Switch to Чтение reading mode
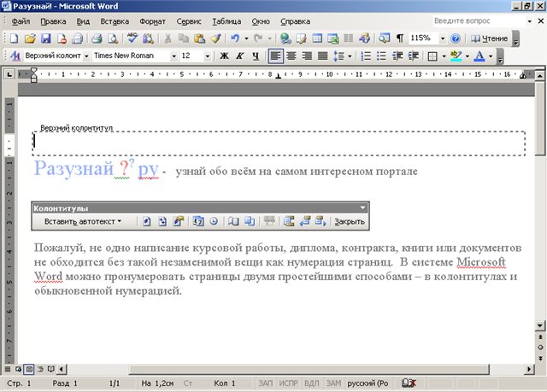Screen dimensions: 547x392 point(489,38)
